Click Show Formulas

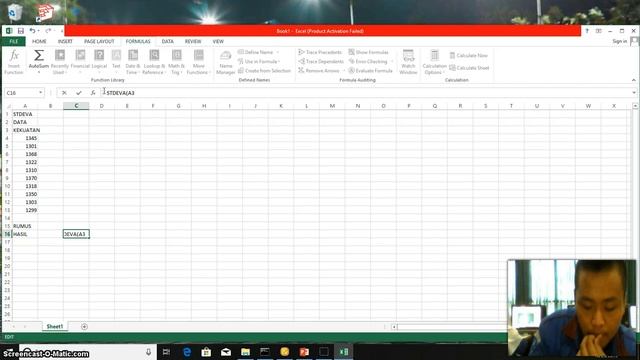pyautogui.click(x=369, y=52)
